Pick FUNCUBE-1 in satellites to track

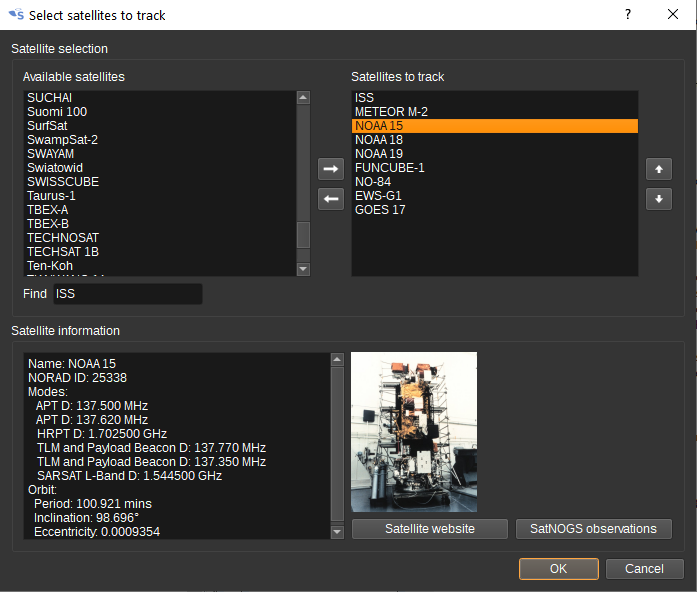(x=390, y=168)
